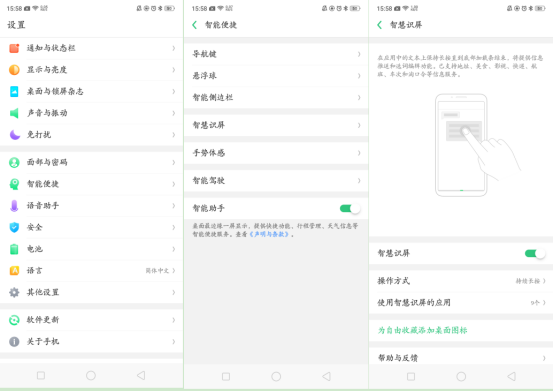Tap the 持续长按 value
The width and height of the screenshot is (554, 391).
click(x=528, y=281)
